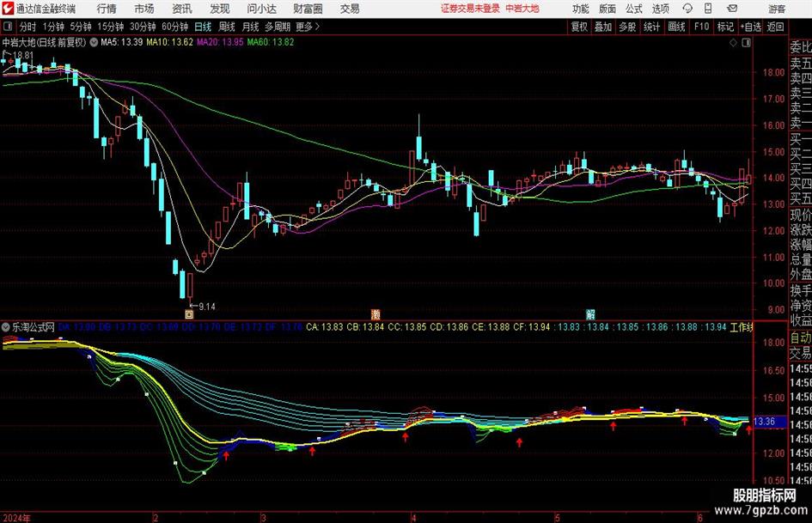Open the 问小达 menu
This screenshot has width=812, height=523.
click(x=261, y=9)
